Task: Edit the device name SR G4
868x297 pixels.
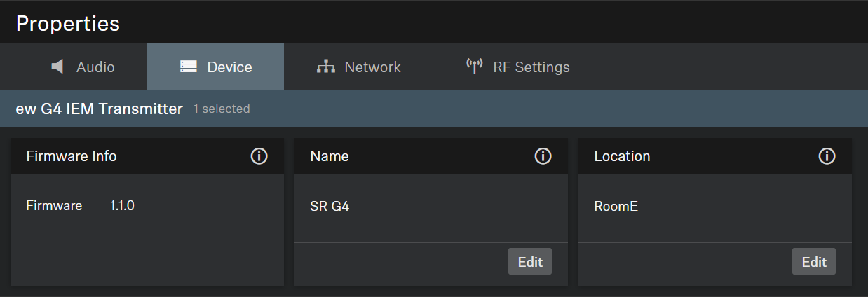Action: (530, 262)
